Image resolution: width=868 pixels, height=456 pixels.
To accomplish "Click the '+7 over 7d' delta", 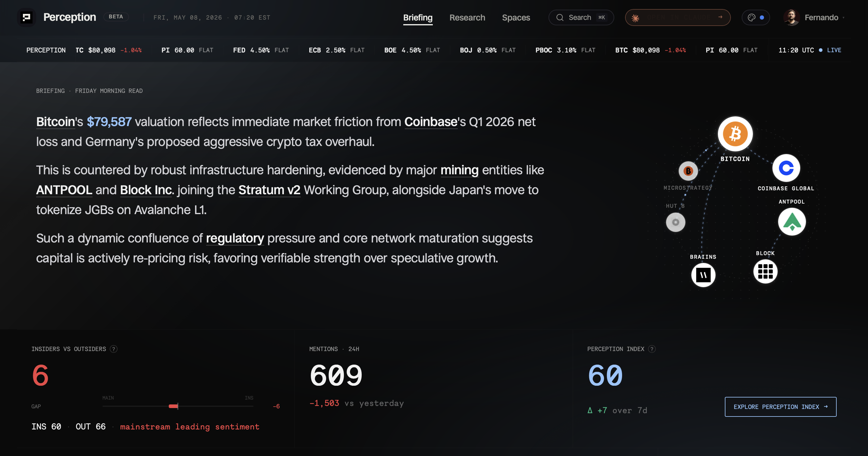I will [617, 410].
